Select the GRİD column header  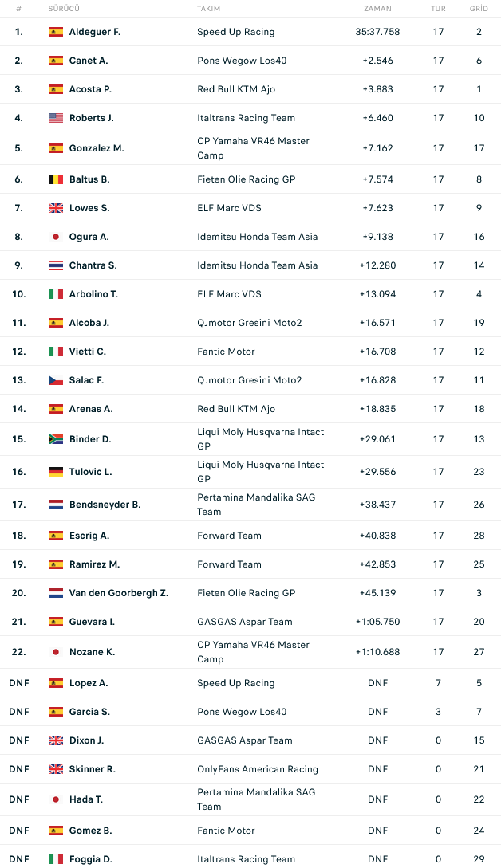(479, 8)
